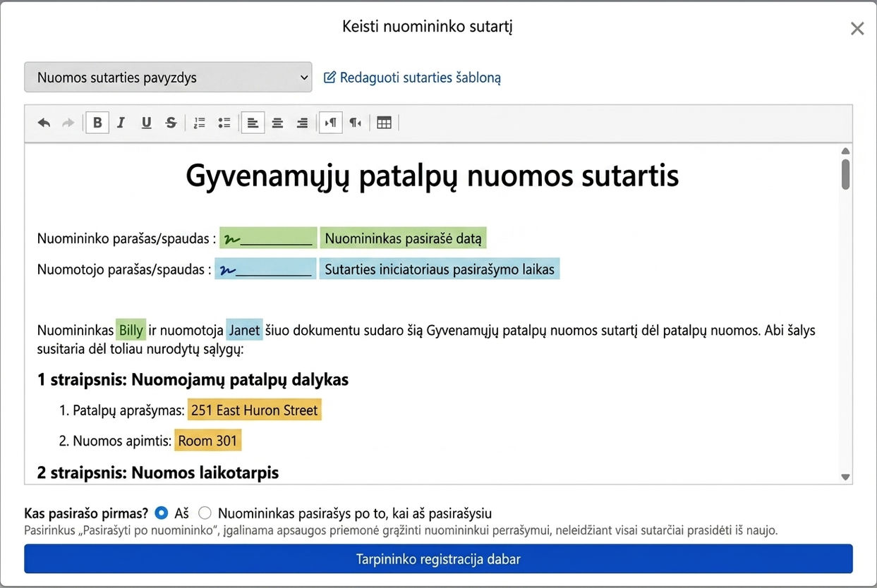Click the Nuomotojo parašas/spaudas label

(124, 269)
